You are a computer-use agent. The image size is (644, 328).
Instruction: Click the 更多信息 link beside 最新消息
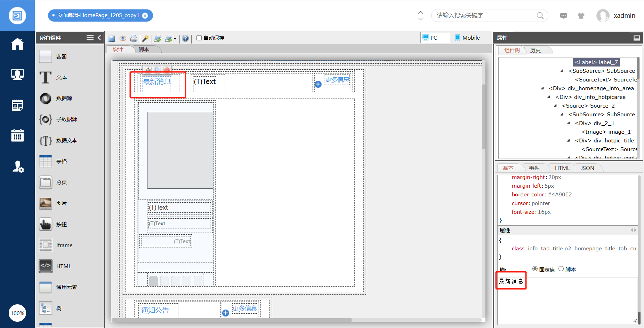click(x=337, y=80)
